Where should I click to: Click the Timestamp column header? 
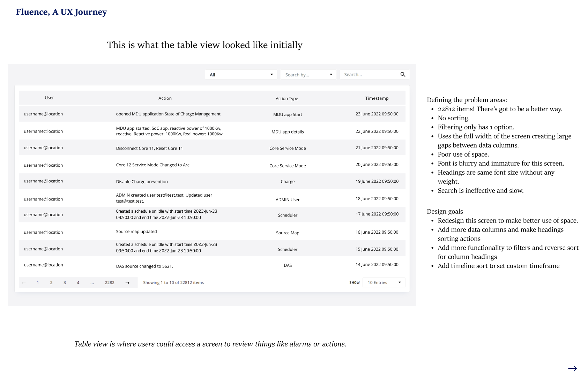coord(377,98)
